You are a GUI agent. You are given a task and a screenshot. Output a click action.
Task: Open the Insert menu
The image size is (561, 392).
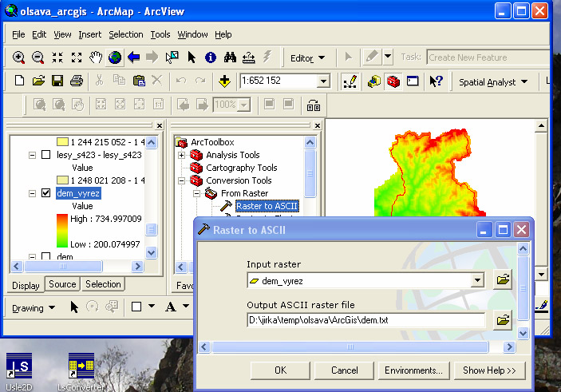[x=90, y=34]
